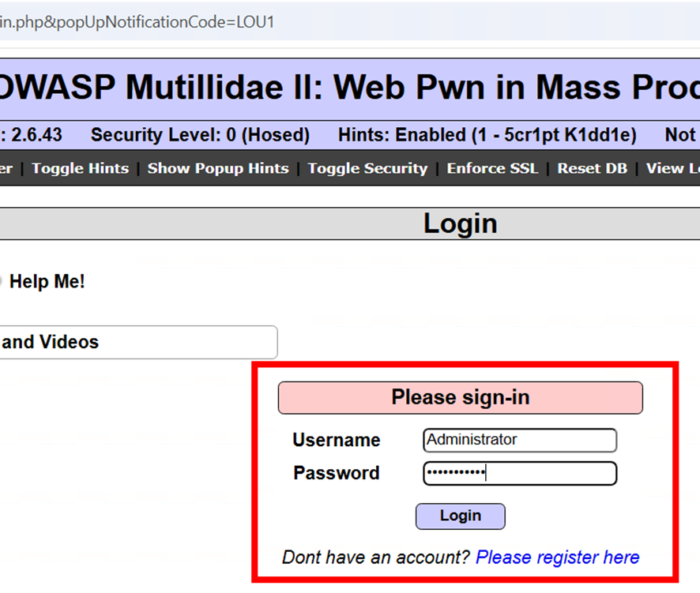Click the 'Hints: Enabled (1 - 5cr1pt K1dd1e)' status
This screenshot has width=700, height=593.
pos(487,135)
